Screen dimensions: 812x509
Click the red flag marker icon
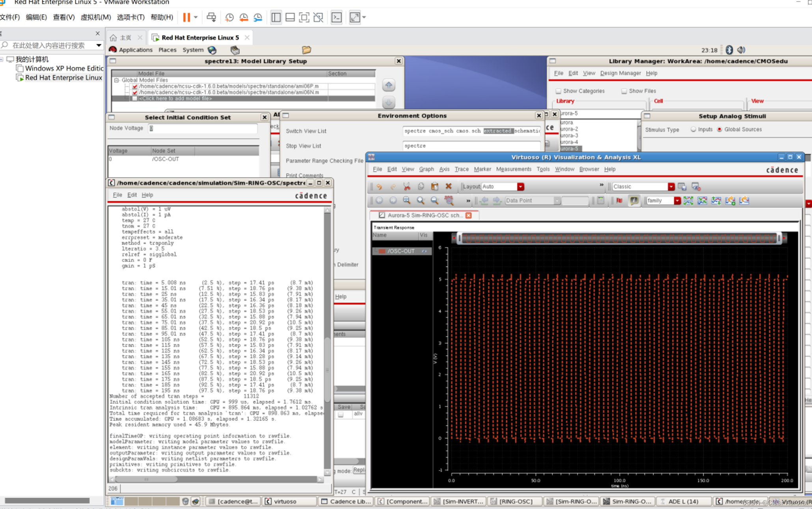(619, 200)
